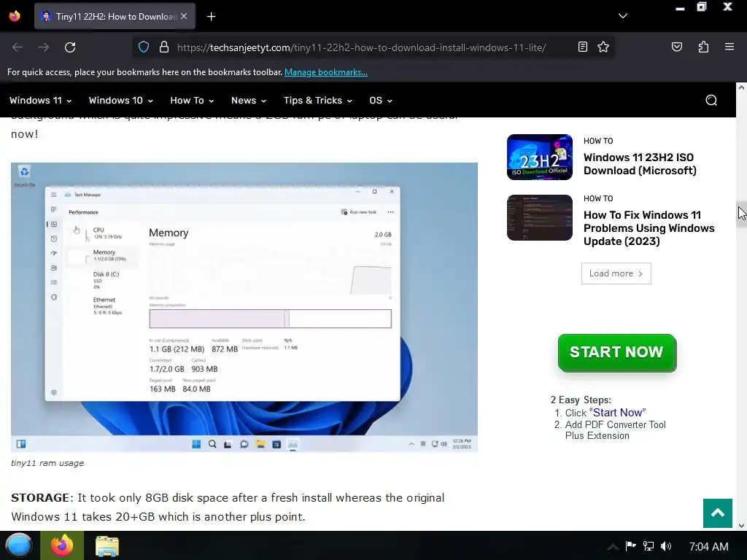Reload the current page

point(70,47)
